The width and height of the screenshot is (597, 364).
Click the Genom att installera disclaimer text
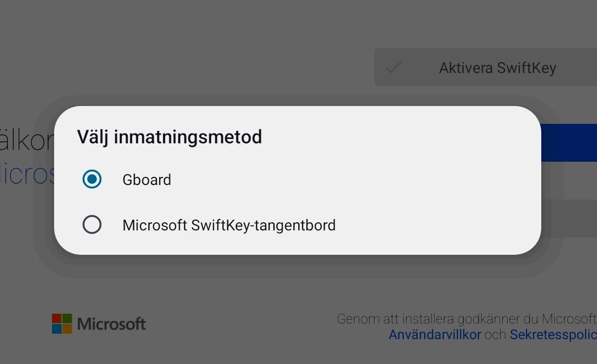click(465, 319)
